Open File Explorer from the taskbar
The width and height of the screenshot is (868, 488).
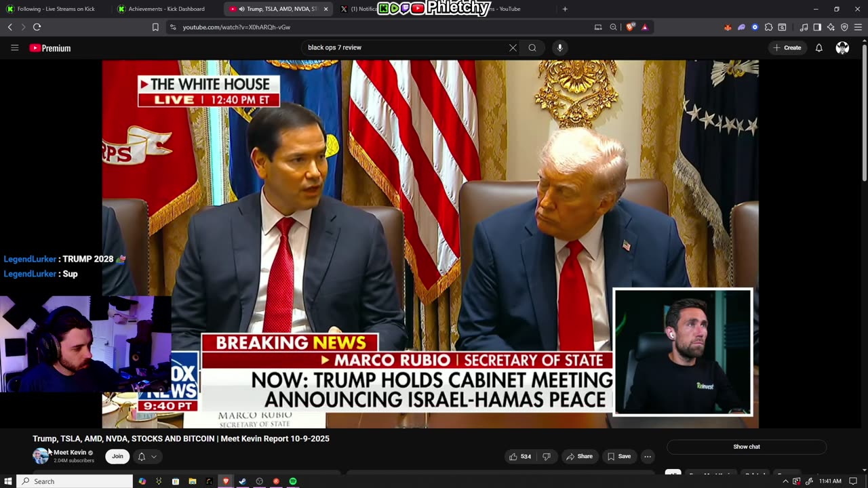[193, 481]
